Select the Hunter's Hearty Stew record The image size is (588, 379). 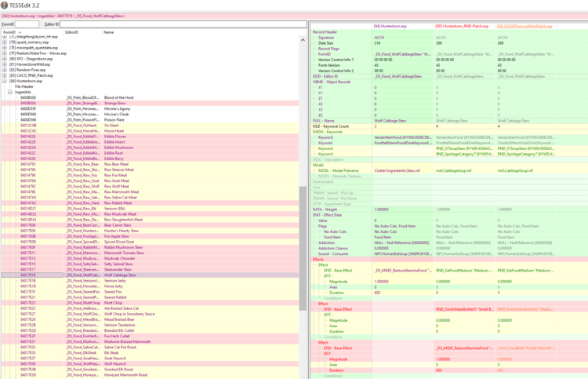click(150, 231)
